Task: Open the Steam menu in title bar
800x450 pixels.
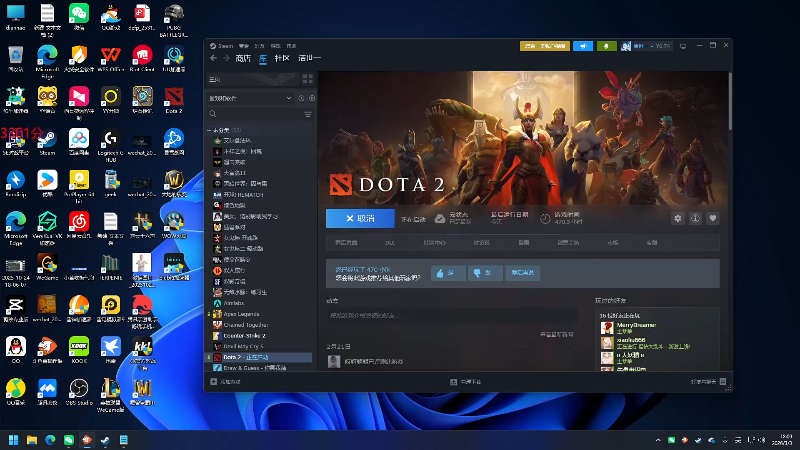Action: click(x=222, y=46)
